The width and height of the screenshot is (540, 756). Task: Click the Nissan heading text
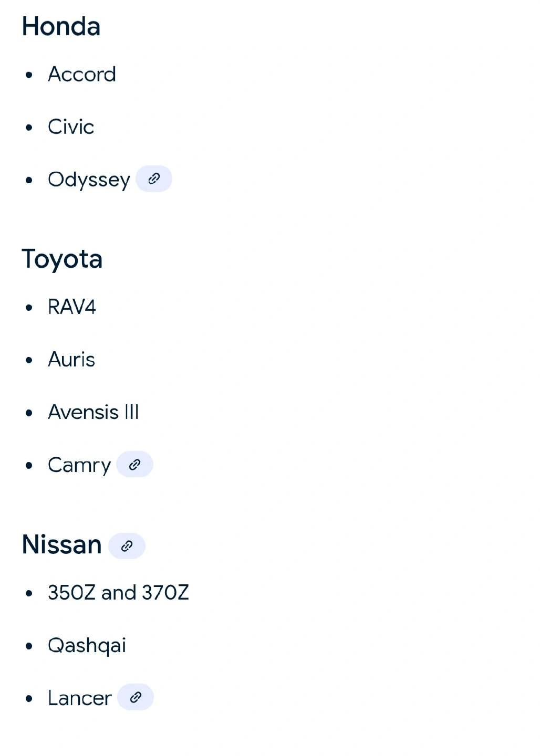[x=62, y=545]
